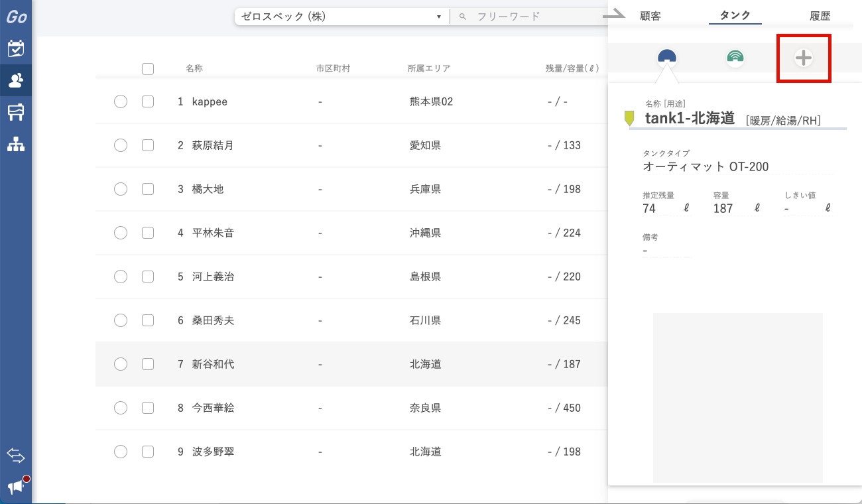Screen dimensions: 862x504
Task: Click customer name 桑田秀夫
Action: [213, 320]
